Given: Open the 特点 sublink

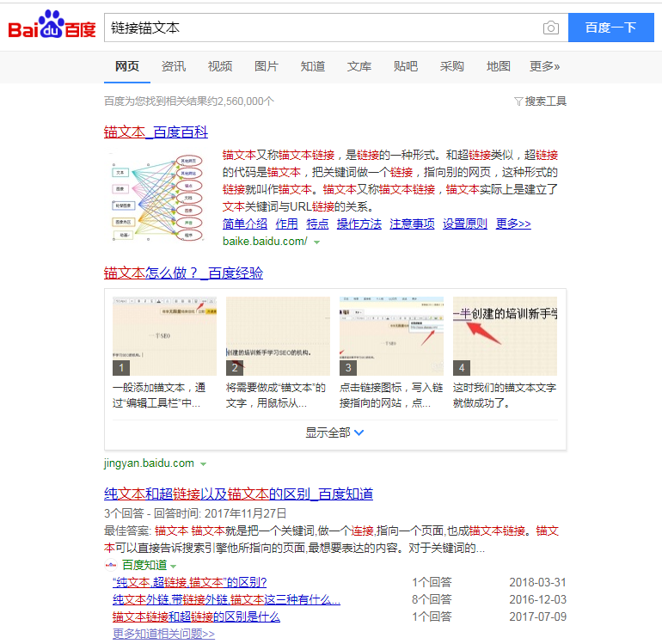Looking at the screenshot, I should [x=317, y=224].
